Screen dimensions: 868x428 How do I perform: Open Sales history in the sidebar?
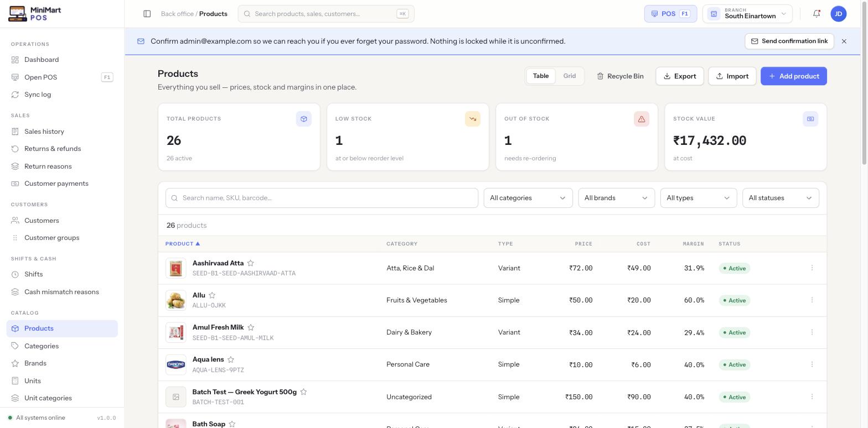click(x=62, y=132)
